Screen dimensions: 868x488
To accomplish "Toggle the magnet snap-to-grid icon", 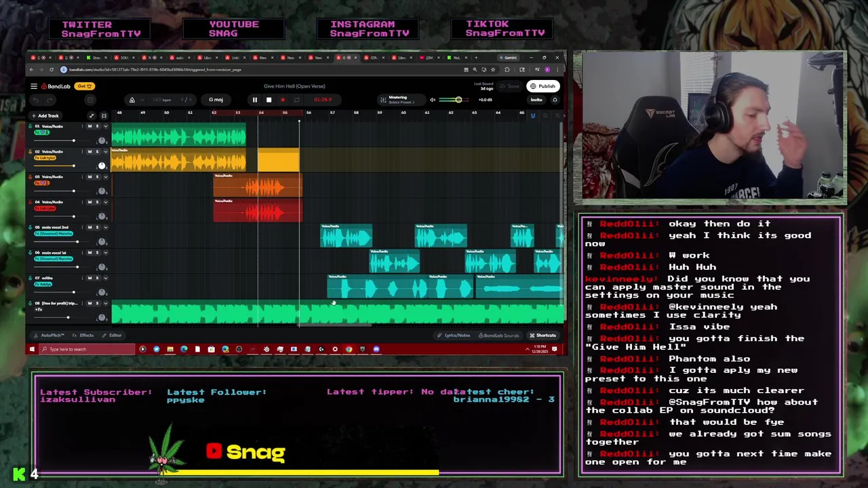I will point(532,116).
